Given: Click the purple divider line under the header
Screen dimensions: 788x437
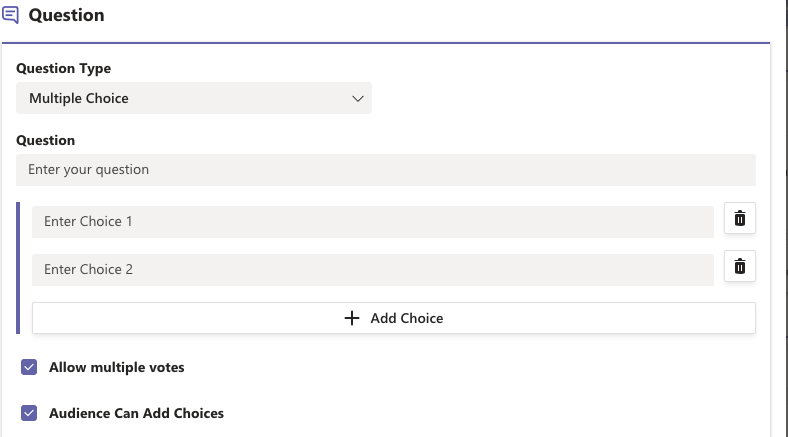Looking at the screenshot, I should (x=386, y=43).
